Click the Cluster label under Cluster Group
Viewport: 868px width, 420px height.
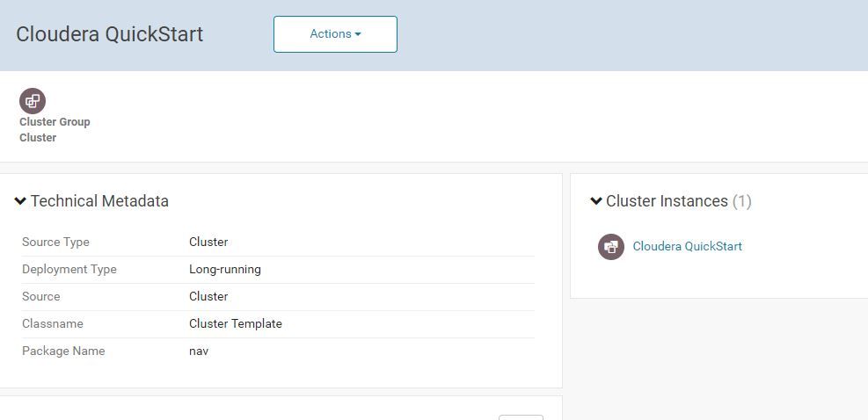tap(38, 138)
